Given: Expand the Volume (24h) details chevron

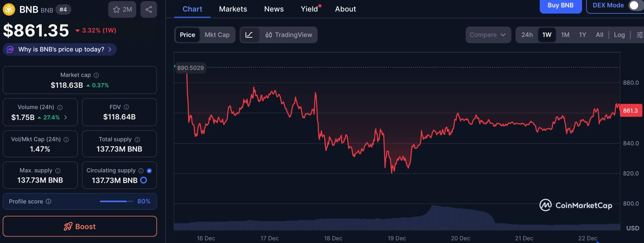Looking at the screenshot, I should [x=65, y=117].
